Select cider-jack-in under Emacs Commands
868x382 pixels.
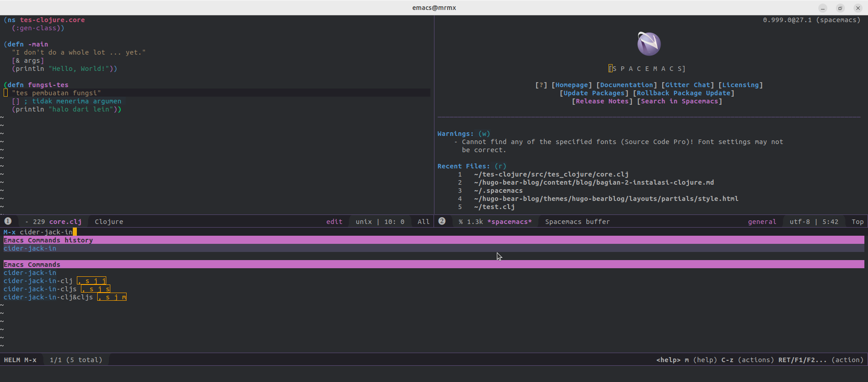point(30,273)
